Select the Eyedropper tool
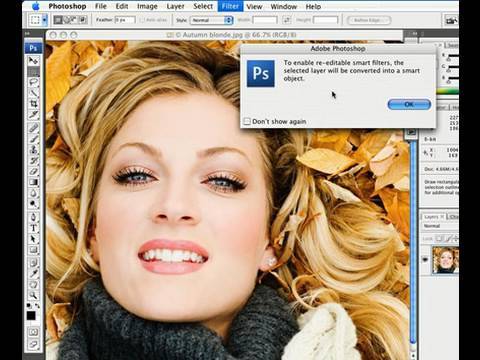The image size is (480, 360). coord(33,274)
